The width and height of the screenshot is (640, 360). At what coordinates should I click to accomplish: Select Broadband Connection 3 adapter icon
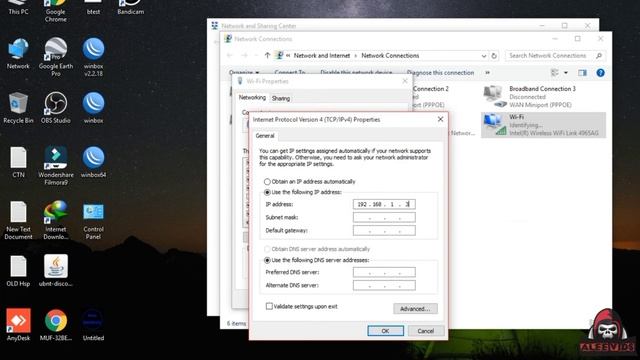[493, 96]
